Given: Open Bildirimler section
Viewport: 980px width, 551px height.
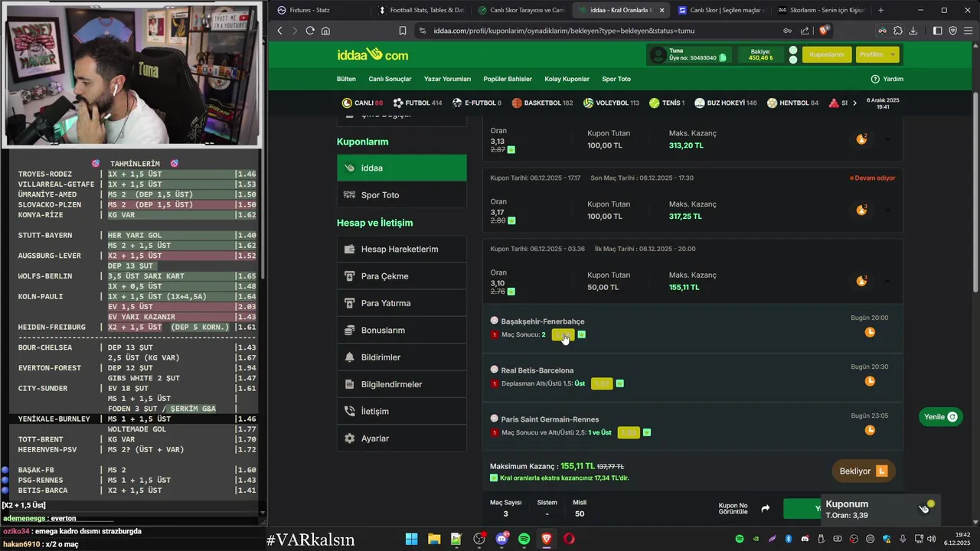Looking at the screenshot, I should (401, 357).
